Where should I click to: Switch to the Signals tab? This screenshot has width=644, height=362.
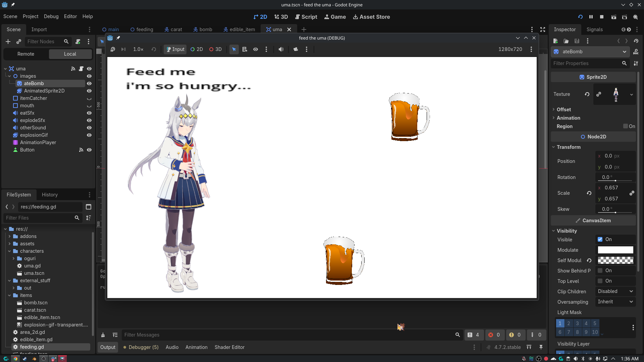pyautogui.click(x=594, y=29)
